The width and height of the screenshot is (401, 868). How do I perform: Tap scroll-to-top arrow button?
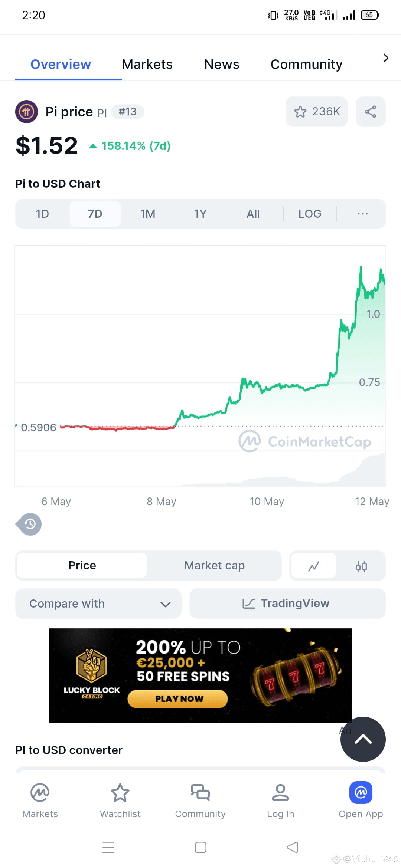coord(363,739)
